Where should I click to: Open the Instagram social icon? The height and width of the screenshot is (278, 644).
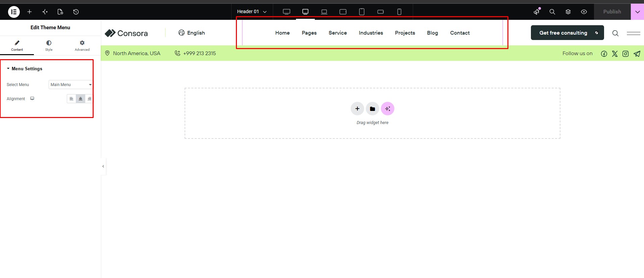tap(626, 54)
